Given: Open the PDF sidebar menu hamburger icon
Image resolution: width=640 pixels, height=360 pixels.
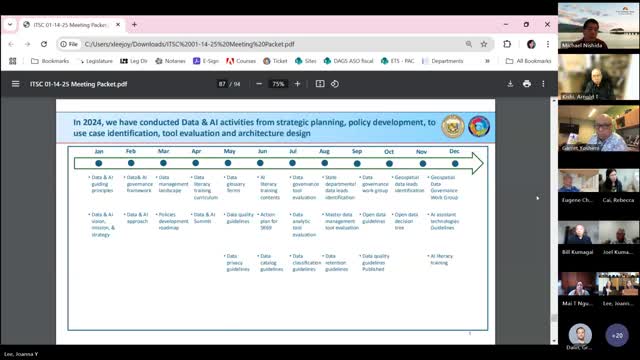Looking at the screenshot, I should (16, 84).
